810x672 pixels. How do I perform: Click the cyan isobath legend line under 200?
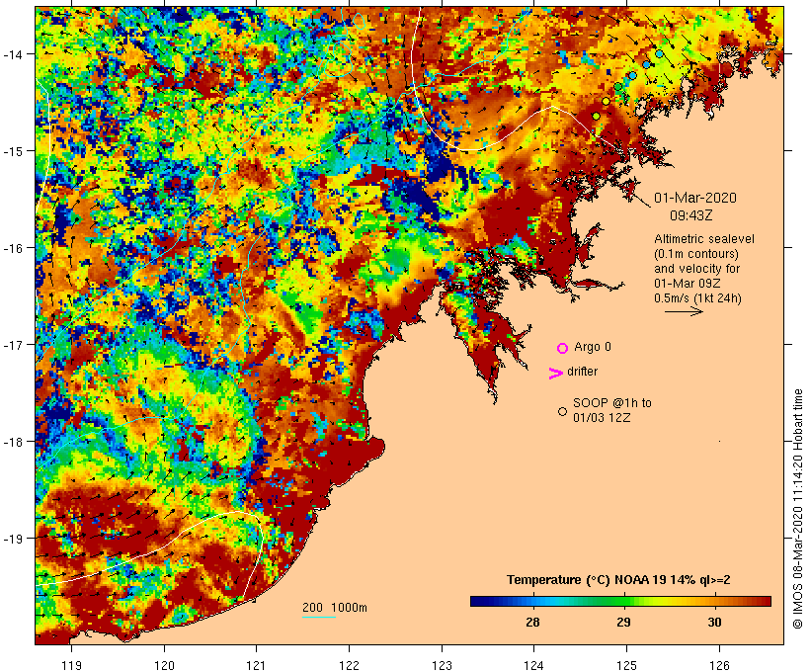[x=319, y=617]
